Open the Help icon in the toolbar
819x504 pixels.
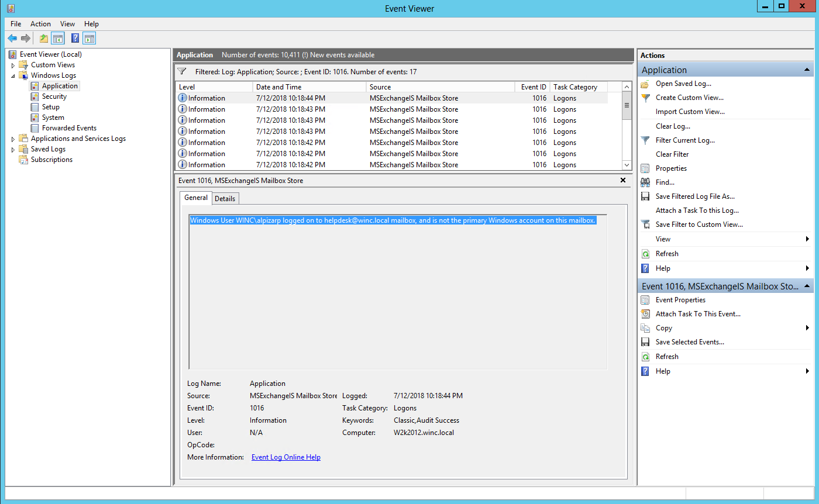coord(75,37)
